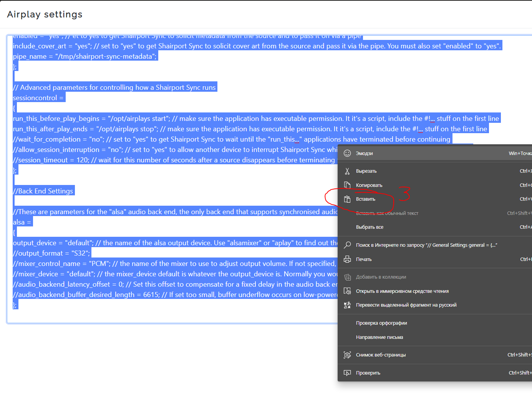Click the Copy pages icon
Image resolution: width=532 pixels, height=416 pixels.
[347, 185]
